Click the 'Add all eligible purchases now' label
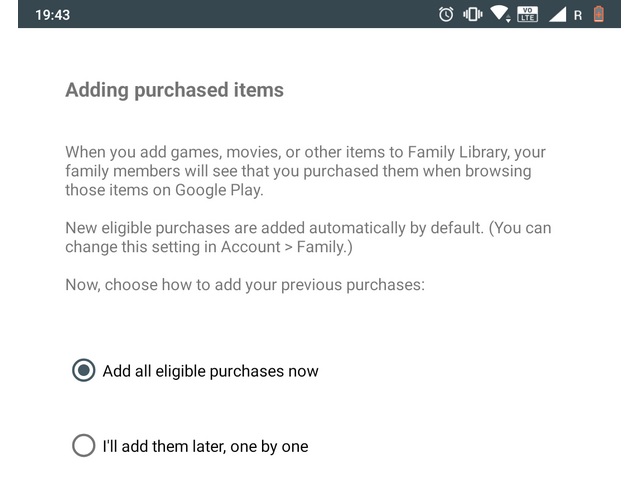Screen dimensions: 640x500 click(210, 371)
